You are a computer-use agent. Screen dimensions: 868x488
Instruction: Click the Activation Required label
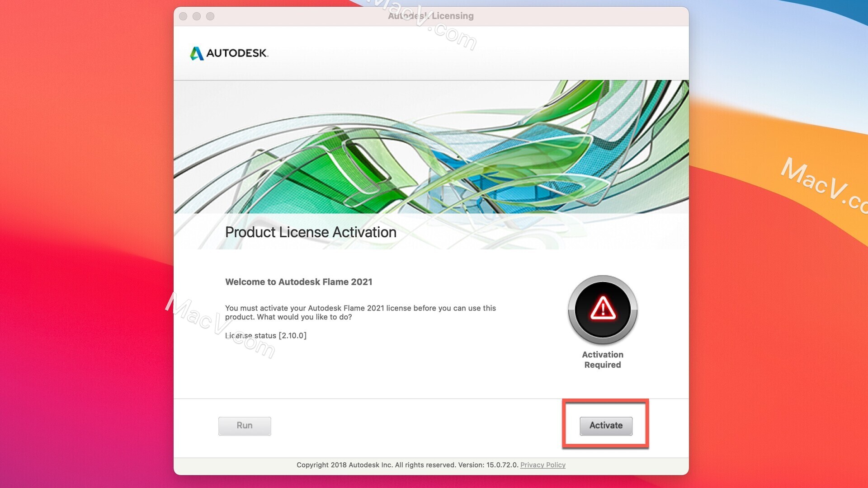(x=603, y=360)
